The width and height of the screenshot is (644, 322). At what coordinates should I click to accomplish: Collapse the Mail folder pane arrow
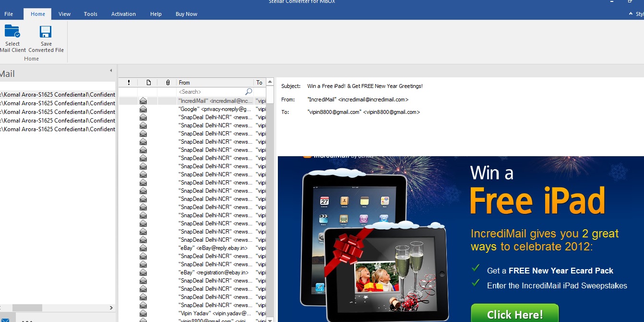tap(111, 70)
